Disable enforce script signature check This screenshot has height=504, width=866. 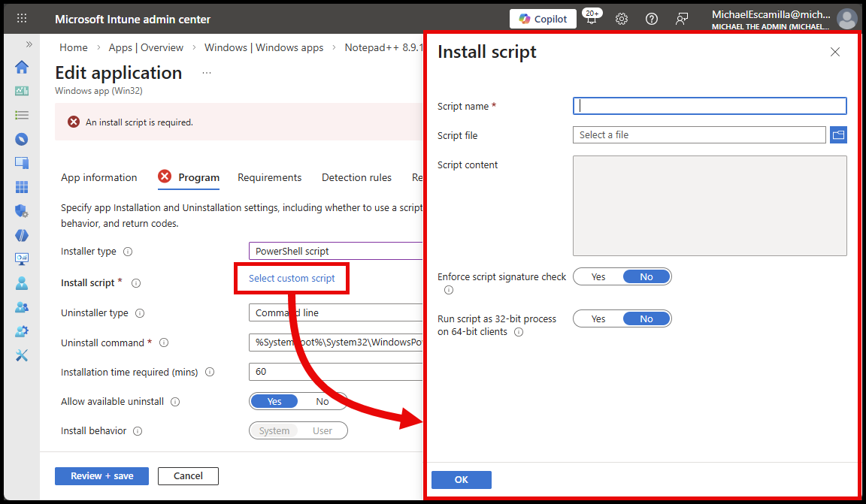(646, 276)
